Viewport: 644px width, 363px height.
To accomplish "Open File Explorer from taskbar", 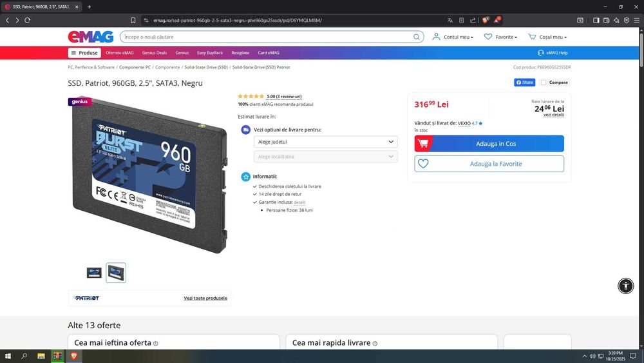I will 41,356.
